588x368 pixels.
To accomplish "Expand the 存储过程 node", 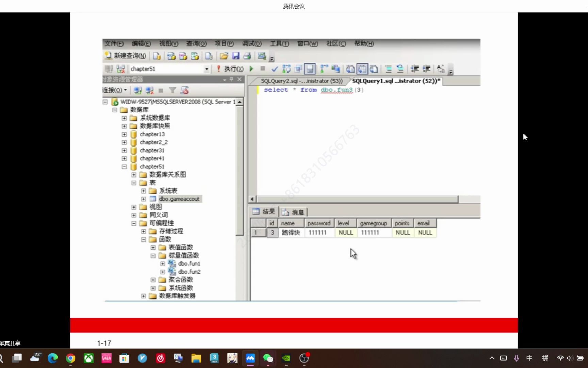I will point(143,231).
